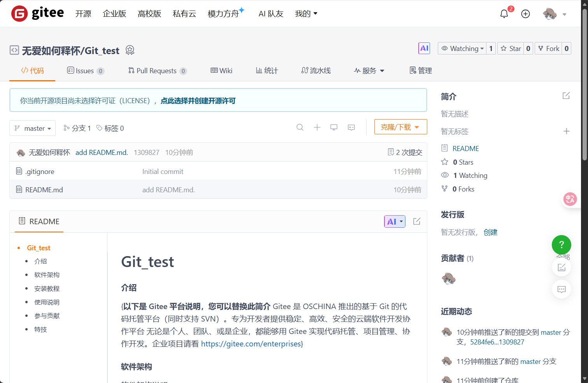The height and width of the screenshot is (383, 588).
Task: Open the 服务 dropdown tab
Action: point(369,70)
